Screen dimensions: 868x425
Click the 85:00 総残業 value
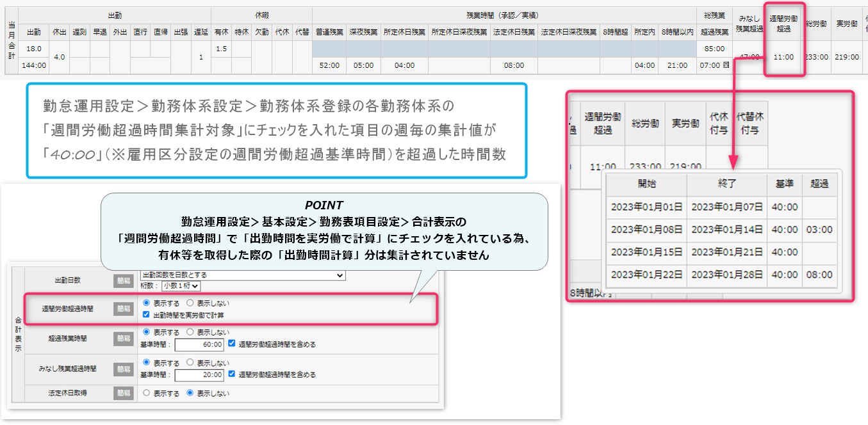point(714,49)
